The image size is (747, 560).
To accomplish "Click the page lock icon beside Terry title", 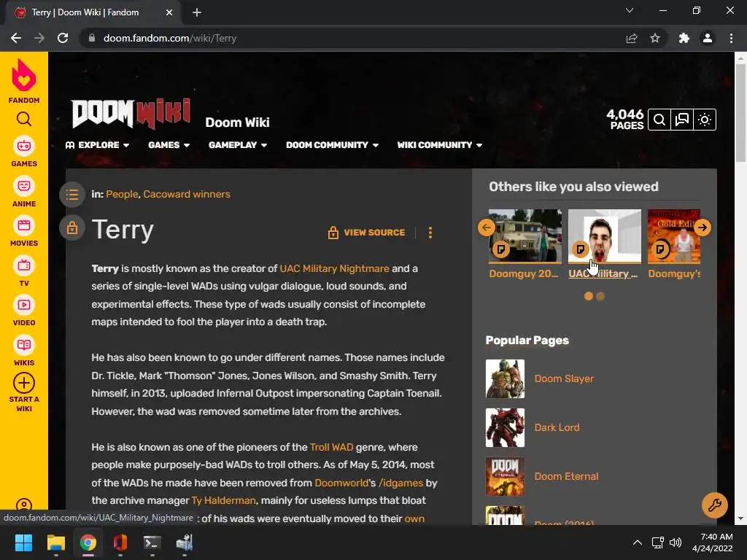I will click(x=72, y=227).
